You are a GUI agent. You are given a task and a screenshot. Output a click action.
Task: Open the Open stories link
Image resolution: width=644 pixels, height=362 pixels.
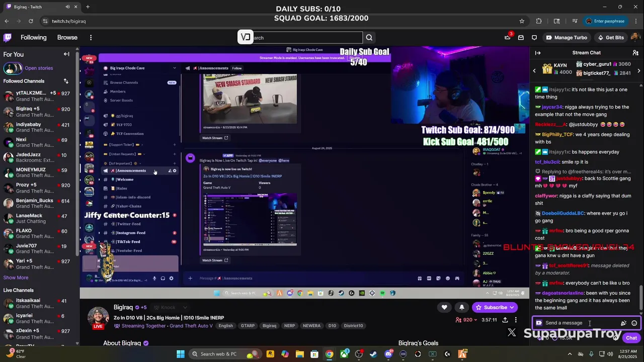[x=39, y=68]
